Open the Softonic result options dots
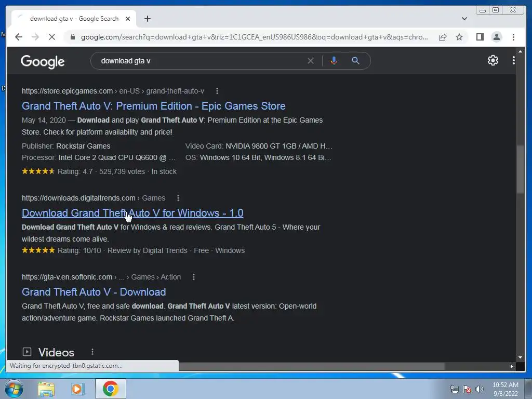 tap(194, 277)
